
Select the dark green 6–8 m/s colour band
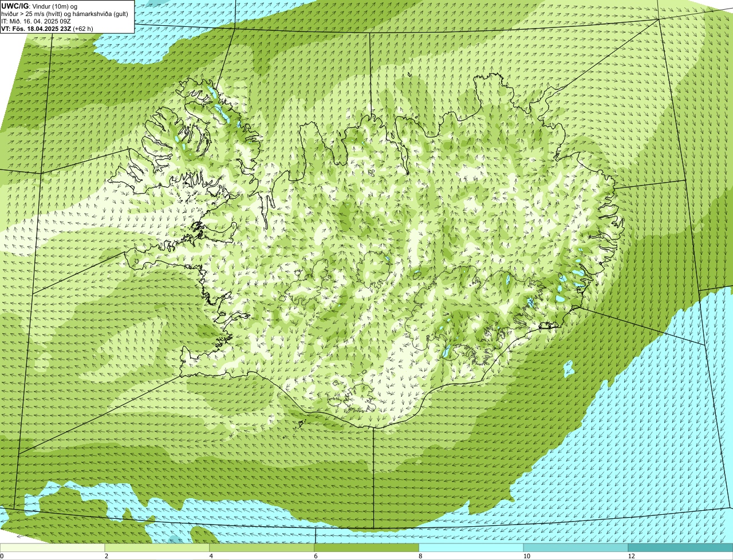pos(367,548)
